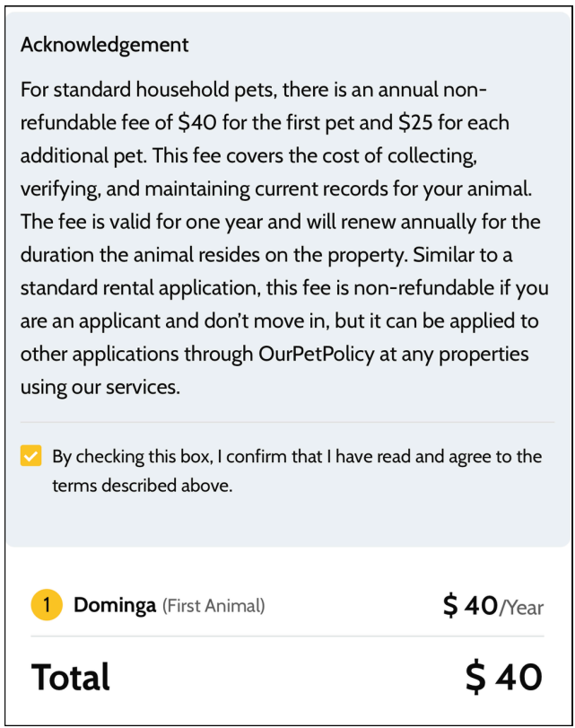Click the 'using our services.' closing line

(100, 387)
